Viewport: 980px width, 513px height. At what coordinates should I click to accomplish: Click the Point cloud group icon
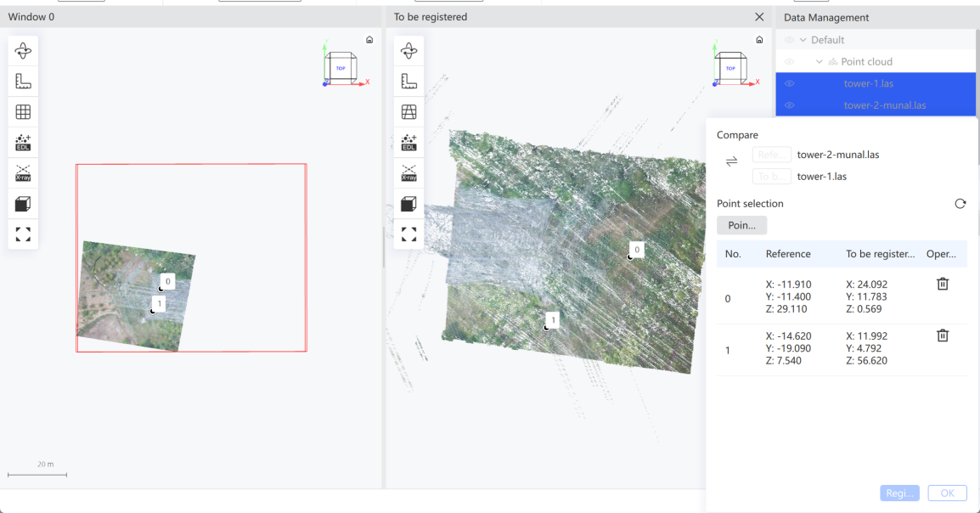coord(832,62)
